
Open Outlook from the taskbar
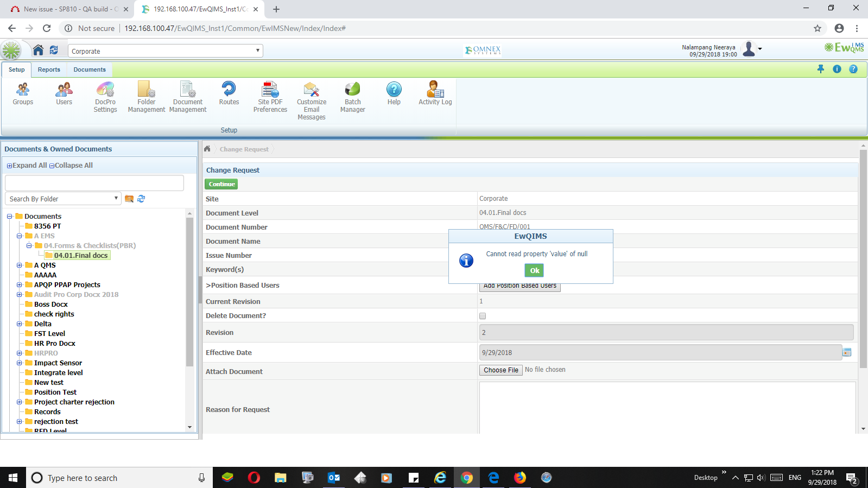(x=334, y=478)
